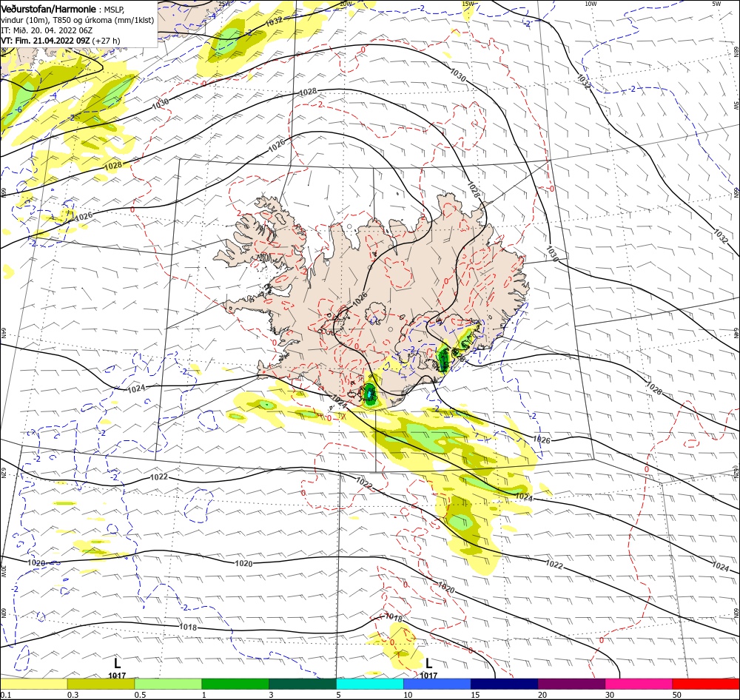Click the low-pressure L marker at bottom center
The height and width of the screenshot is (700, 740).
(x=428, y=663)
